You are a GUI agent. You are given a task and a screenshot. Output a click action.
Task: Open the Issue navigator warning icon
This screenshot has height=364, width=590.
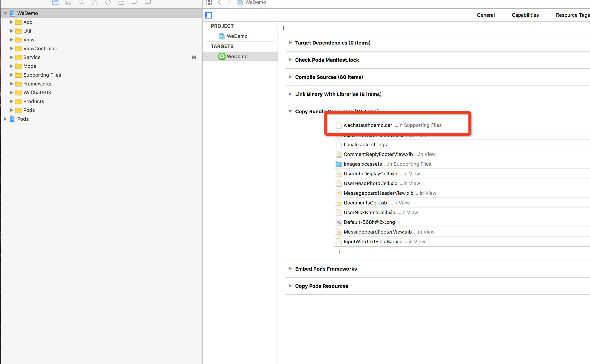[95, 3]
